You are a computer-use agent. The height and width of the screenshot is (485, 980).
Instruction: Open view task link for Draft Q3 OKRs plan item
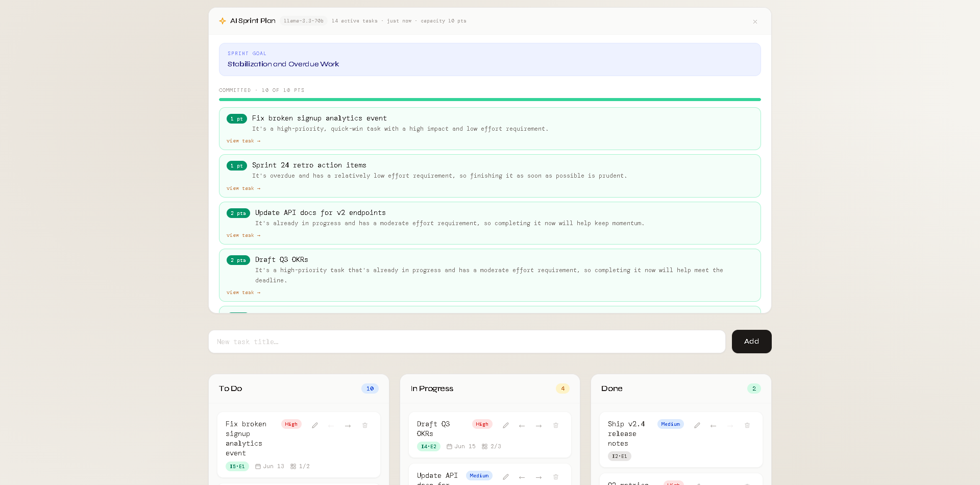tap(243, 293)
